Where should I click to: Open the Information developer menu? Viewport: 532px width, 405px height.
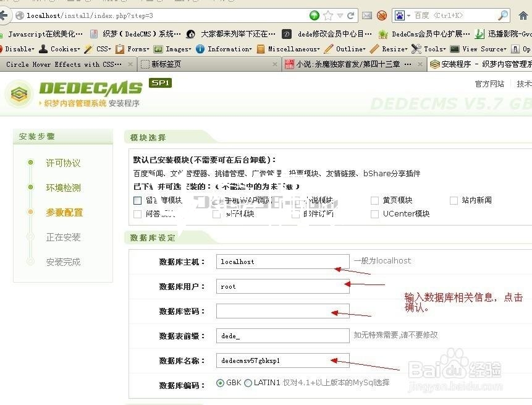click(x=224, y=49)
